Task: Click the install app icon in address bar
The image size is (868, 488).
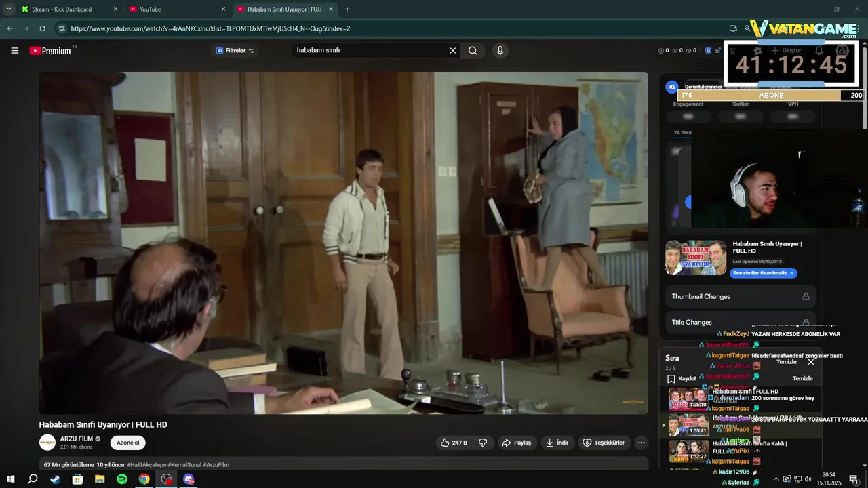Action: (733, 28)
